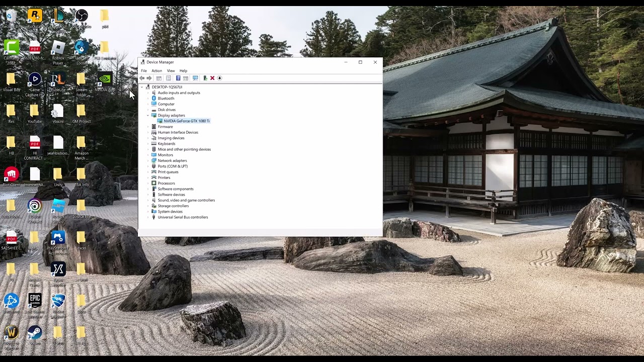Expand the Universal Serial Bus controllers node
Screen dimensions: 644x362
148,217
